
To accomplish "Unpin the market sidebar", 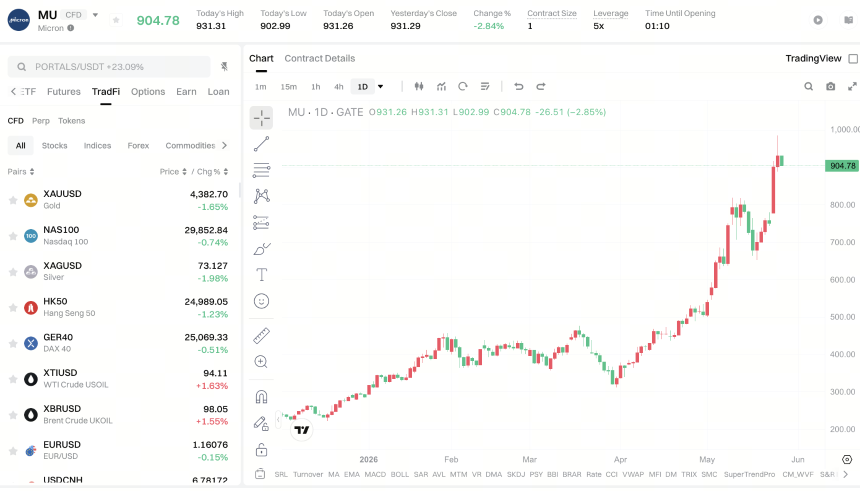I will pos(224,66).
